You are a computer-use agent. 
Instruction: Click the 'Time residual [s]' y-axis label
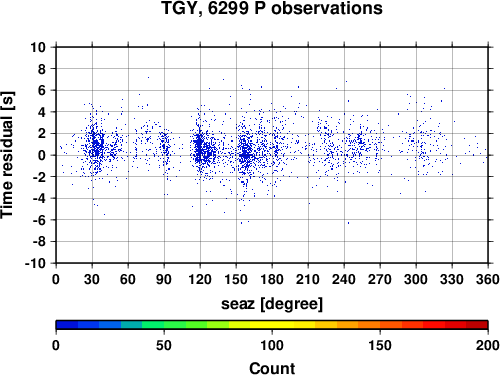[7, 155]
